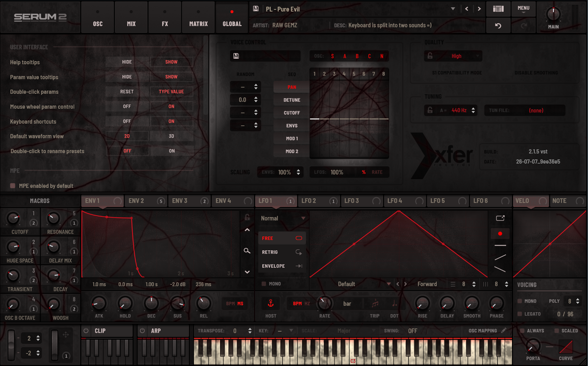Select the rising ramp LFO draw tool
The width and height of the screenshot is (588, 366).
(x=500, y=257)
